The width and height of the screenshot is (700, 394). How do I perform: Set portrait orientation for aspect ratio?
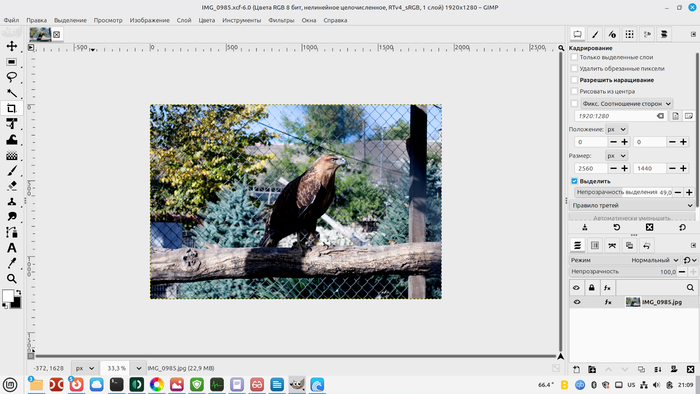coord(675,116)
